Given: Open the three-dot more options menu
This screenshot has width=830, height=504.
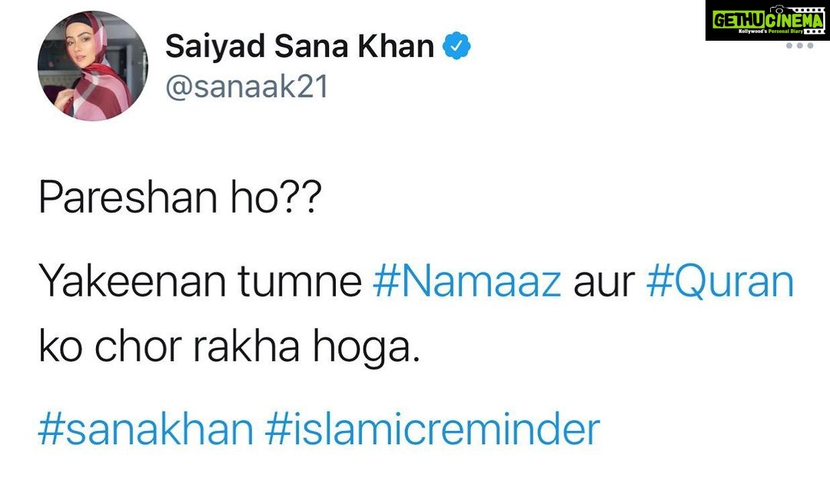Looking at the screenshot, I should pos(799,46).
